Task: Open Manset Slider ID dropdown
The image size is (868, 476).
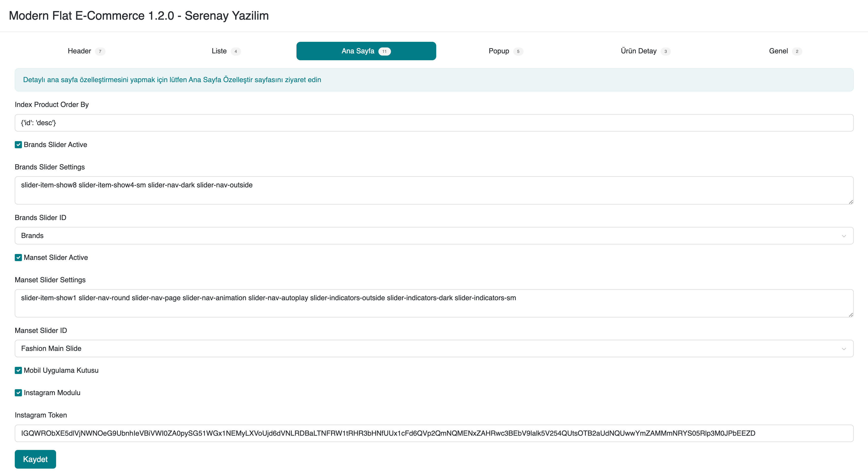Action: [x=434, y=348]
